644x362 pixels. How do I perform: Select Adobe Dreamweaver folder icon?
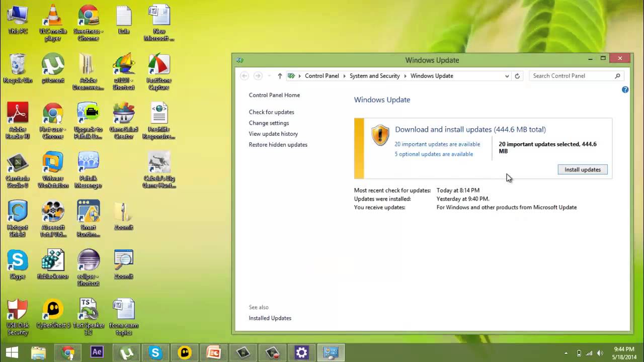(88, 72)
